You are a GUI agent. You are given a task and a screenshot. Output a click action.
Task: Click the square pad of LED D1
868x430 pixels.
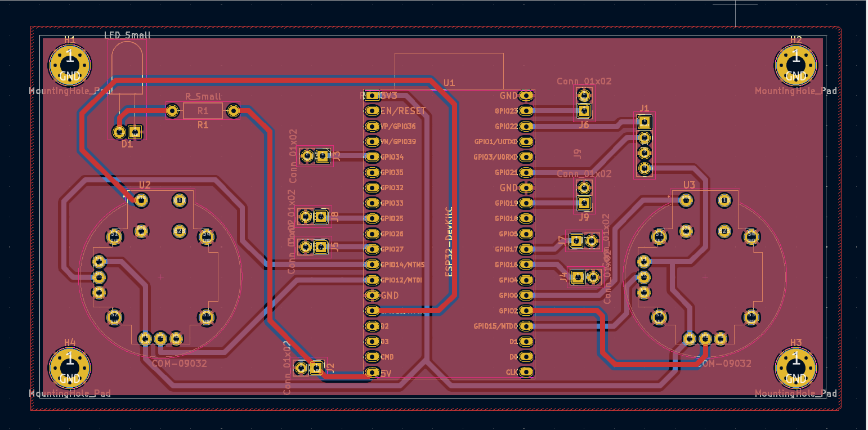coord(135,132)
